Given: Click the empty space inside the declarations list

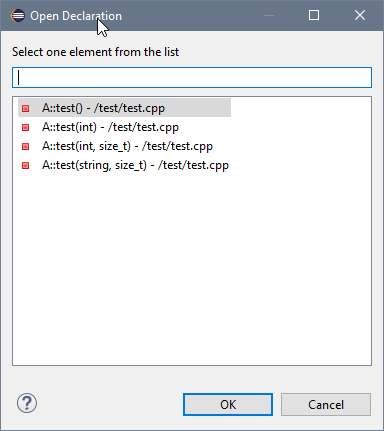Looking at the screenshot, I should [x=192, y=267].
